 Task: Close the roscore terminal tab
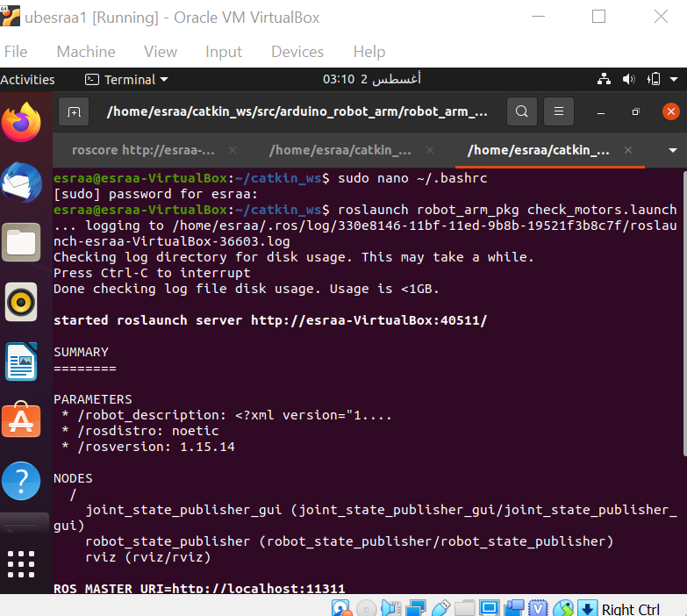(x=233, y=150)
